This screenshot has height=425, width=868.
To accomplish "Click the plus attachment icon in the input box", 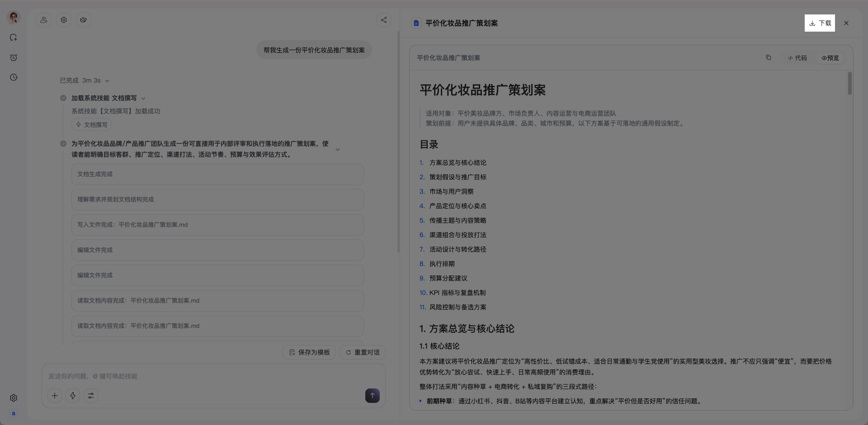I will click(x=55, y=396).
